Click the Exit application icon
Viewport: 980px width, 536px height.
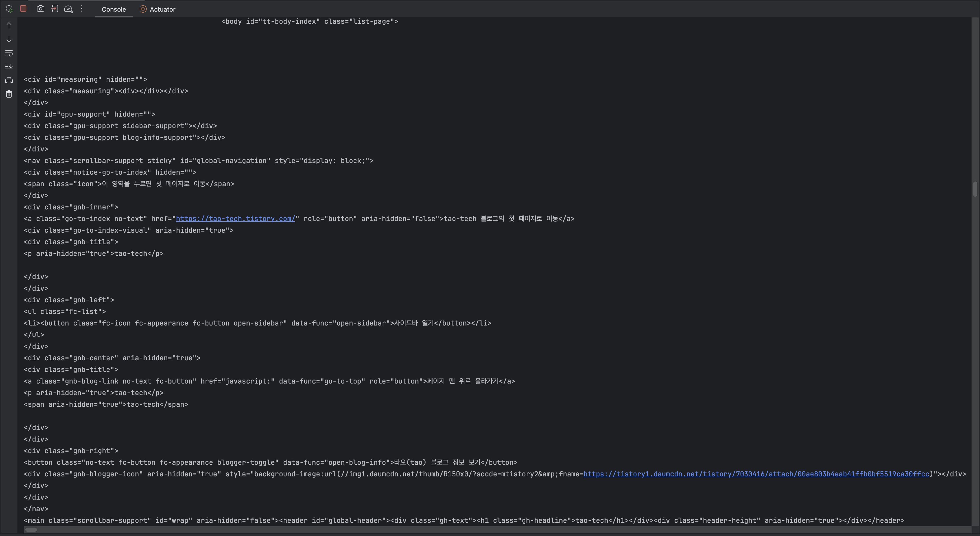pyautogui.click(x=55, y=9)
